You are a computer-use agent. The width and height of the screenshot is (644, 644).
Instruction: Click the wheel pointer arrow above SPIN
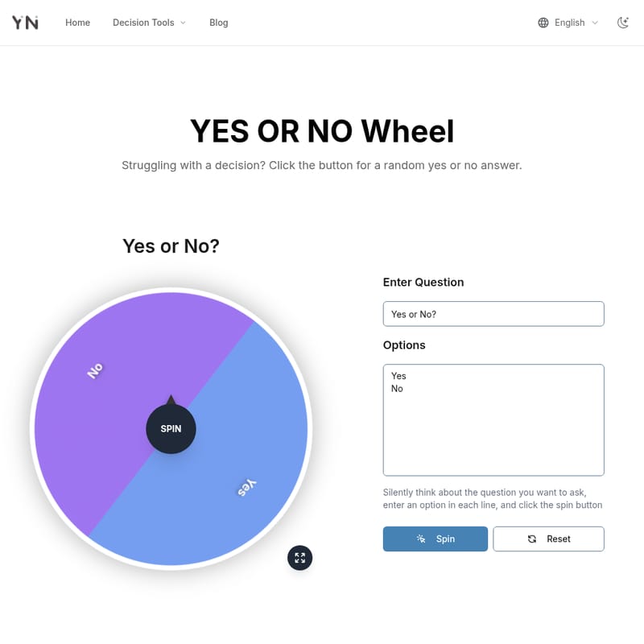(171, 399)
